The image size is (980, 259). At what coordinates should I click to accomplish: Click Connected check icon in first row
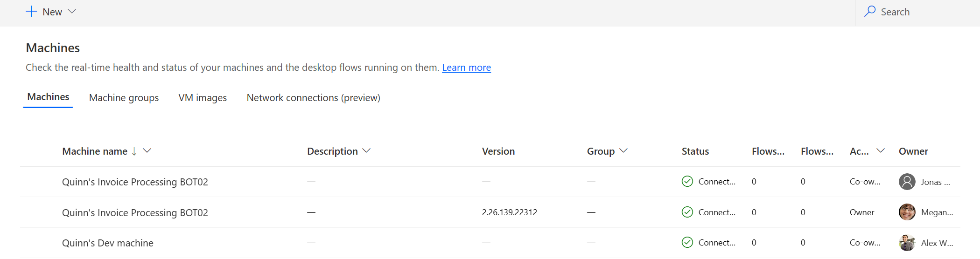(x=687, y=182)
